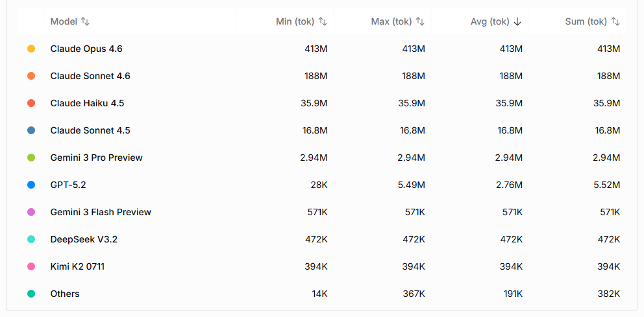This screenshot has height=317, width=644.
Task: Click the Sum (tok) header label
Action: click(x=586, y=22)
